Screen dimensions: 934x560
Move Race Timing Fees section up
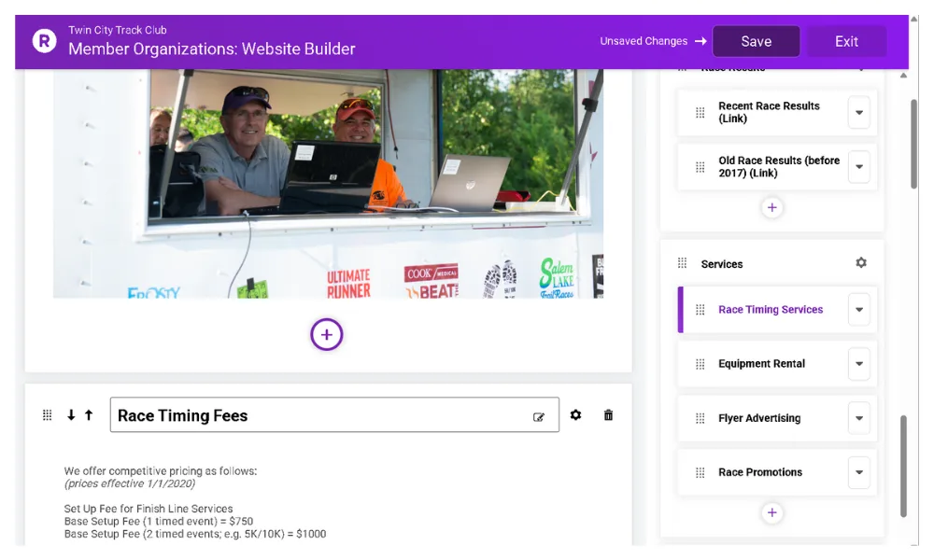[89, 414]
